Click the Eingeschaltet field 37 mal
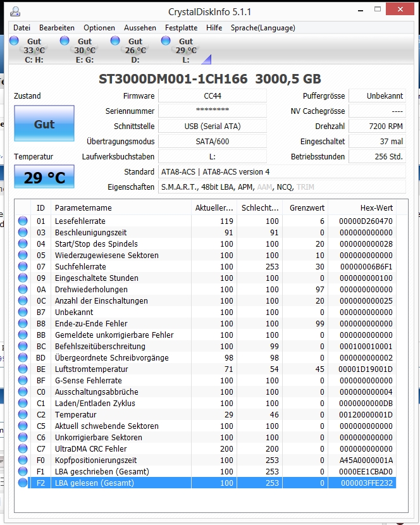Image resolution: width=420 pixels, height=525 pixels. [x=377, y=141]
